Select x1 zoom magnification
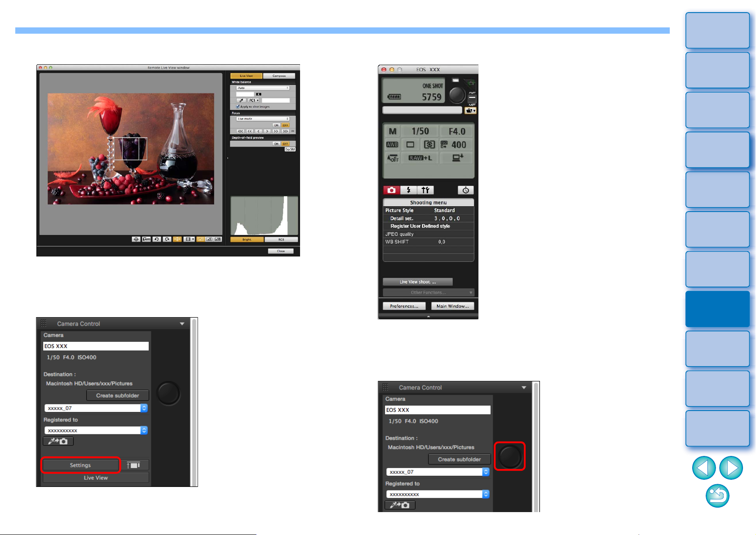This screenshot has width=756, height=535. click(200, 239)
